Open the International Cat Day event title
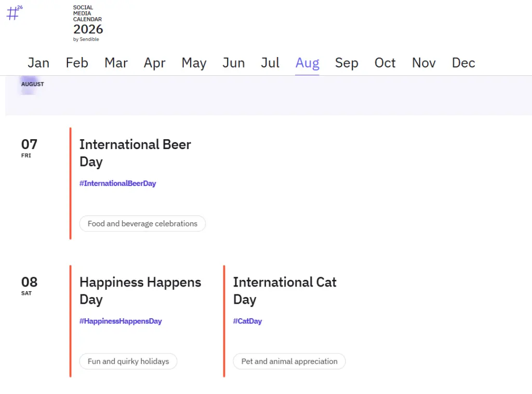532x394 pixels. pyautogui.click(x=285, y=291)
